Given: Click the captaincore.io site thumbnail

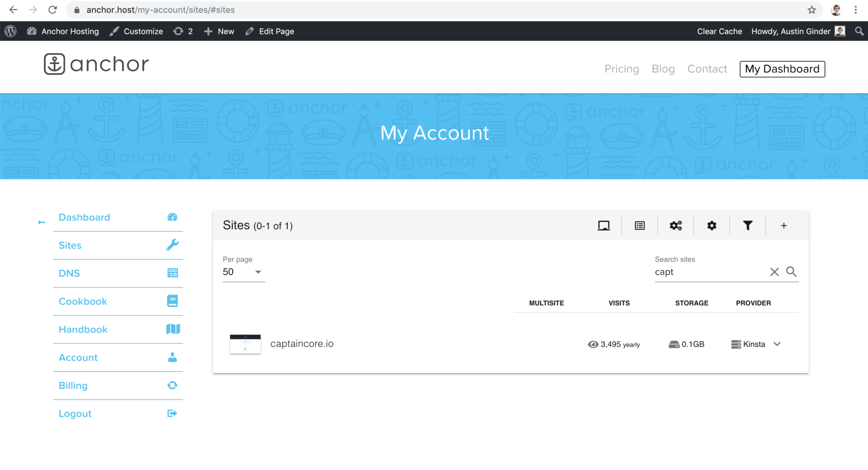Looking at the screenshot, I should [245, 344].
